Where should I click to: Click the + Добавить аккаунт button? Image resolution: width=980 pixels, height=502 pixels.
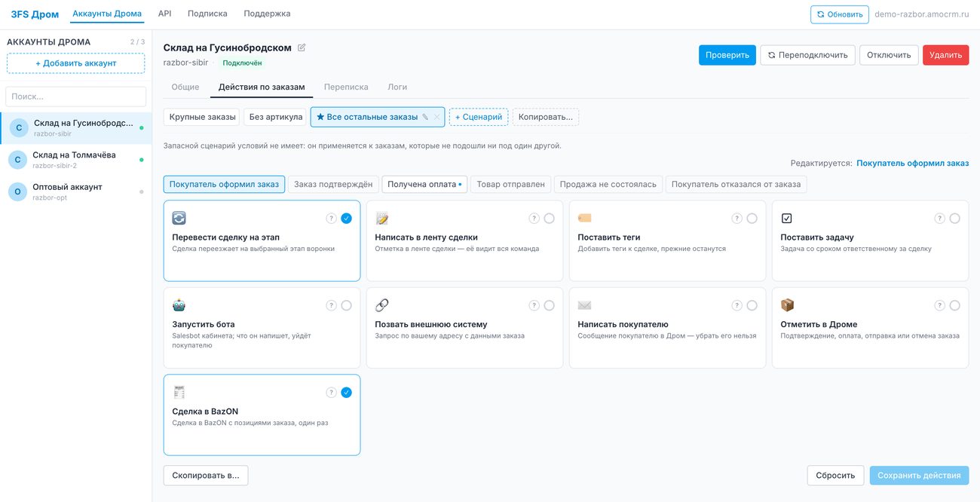pos(76,63)
